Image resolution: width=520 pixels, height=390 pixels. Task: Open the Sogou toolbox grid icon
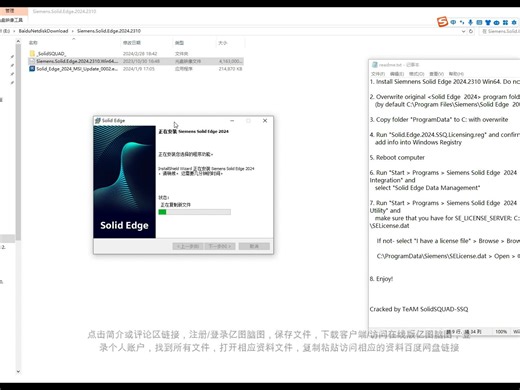coord(505,22)
